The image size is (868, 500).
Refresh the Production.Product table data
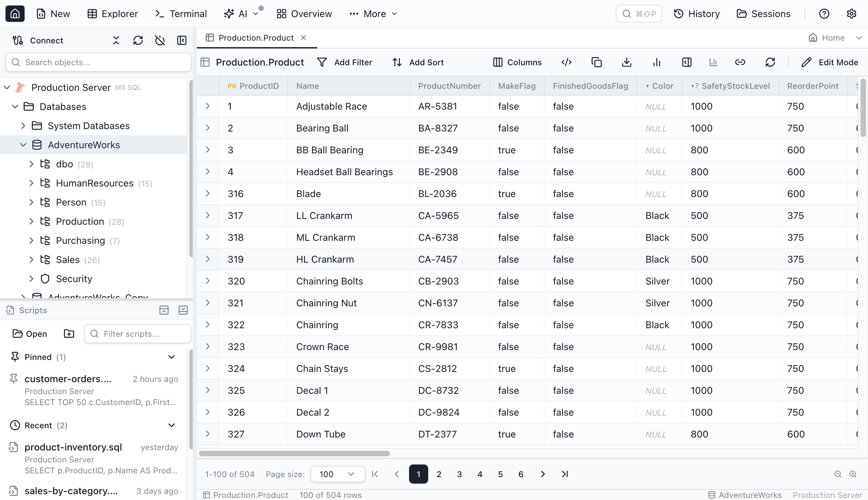pos(770,62)
